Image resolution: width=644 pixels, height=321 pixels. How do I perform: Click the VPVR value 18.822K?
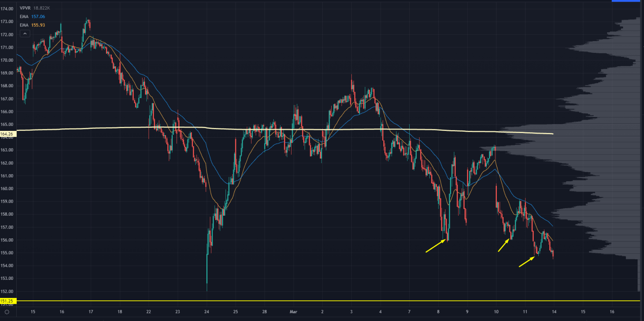[42, 8]
